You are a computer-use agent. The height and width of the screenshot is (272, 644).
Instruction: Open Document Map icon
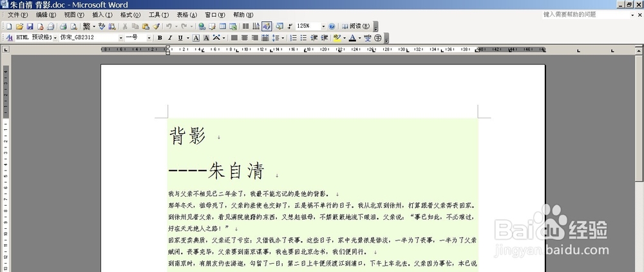click(x=279, y=26)
